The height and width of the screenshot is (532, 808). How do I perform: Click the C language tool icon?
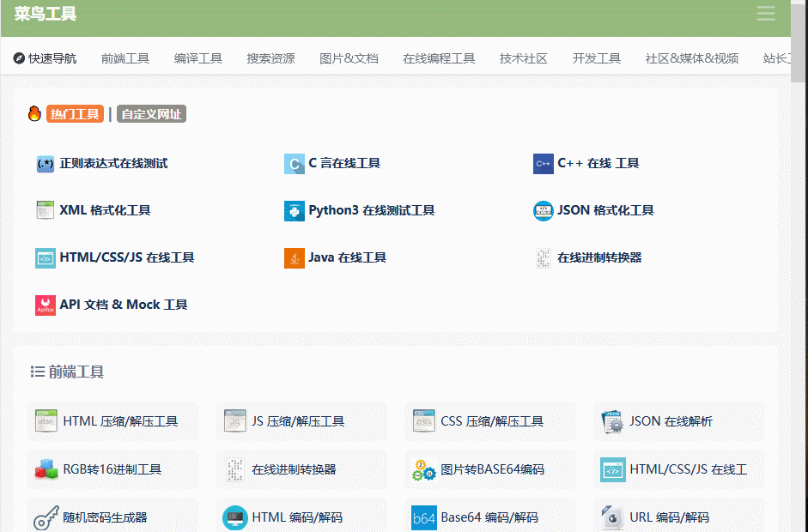click(x=295, y=164)
